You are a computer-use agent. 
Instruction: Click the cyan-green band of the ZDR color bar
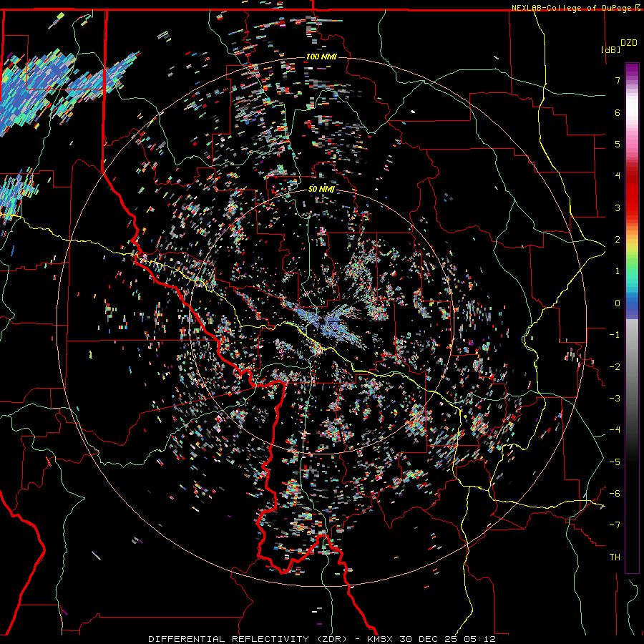point(632,277)
